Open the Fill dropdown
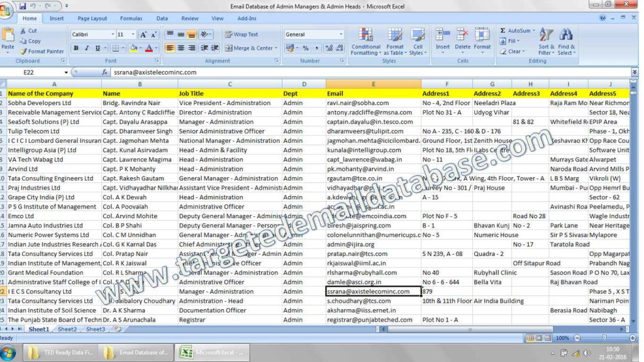The image size is (644, 362). [509, 41]
